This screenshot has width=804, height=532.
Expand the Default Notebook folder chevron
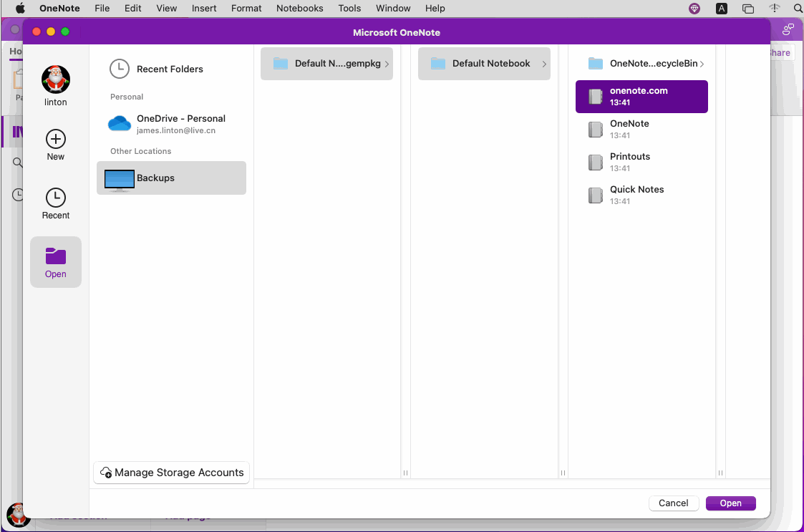pos(544,64)
